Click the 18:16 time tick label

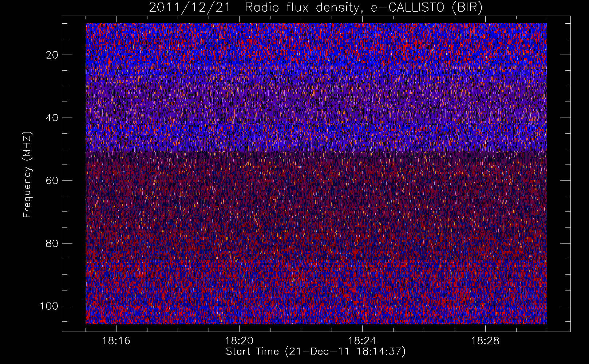(116, 341)
